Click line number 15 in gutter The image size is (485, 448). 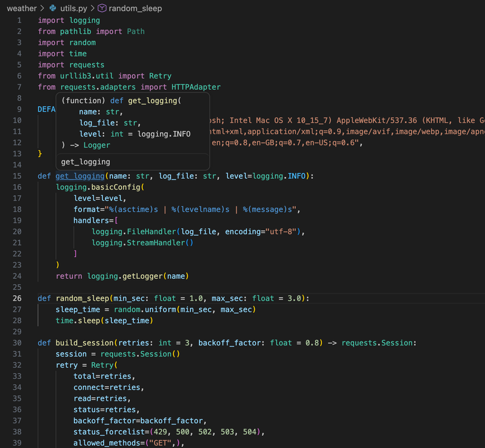tap(17, 176)
